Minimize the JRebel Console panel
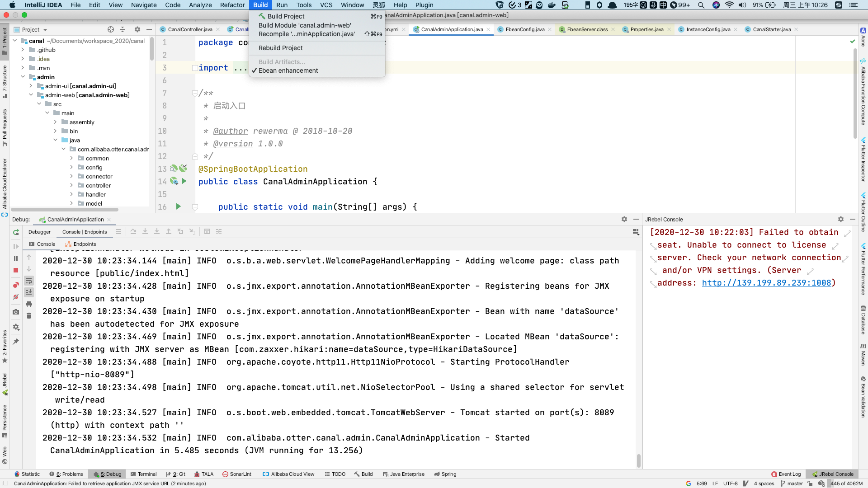 coord(853,219)
